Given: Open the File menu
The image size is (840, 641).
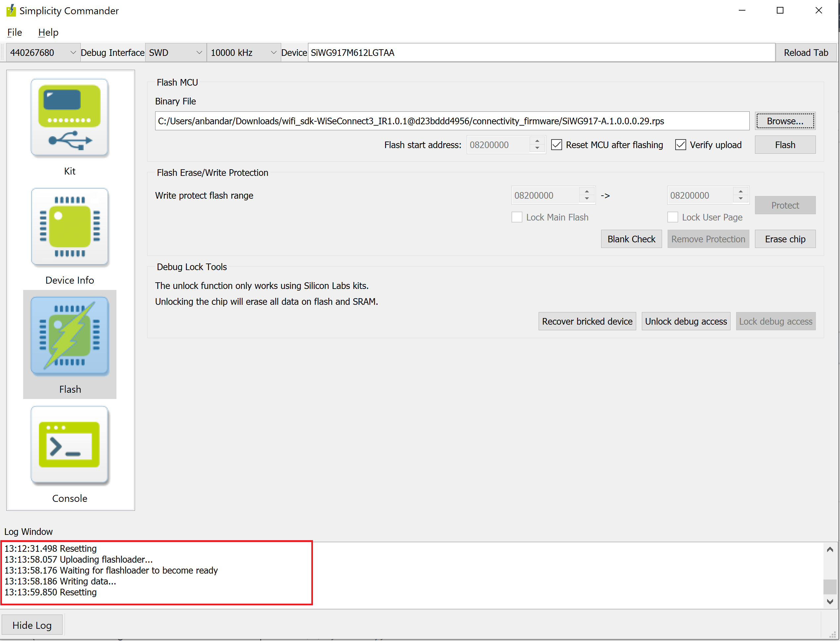Looking at the screenshot, I should (x=15, y=32).
